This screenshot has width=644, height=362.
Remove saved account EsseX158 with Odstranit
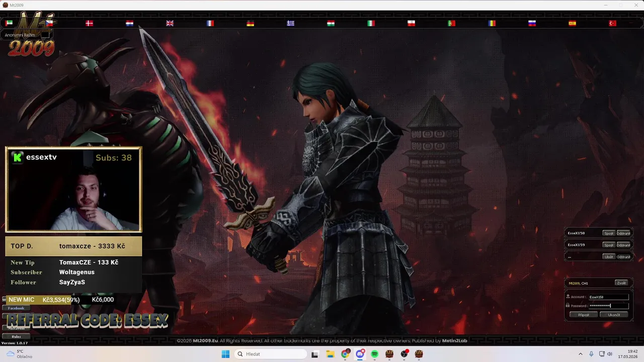[623, 233]
